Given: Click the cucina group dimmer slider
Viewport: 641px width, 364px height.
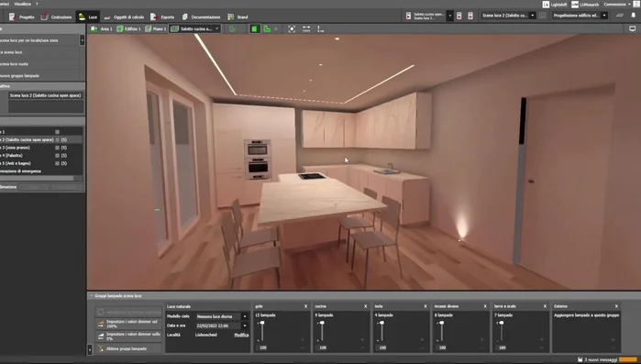Looking at the screenshot, I should tap(322, 331).
